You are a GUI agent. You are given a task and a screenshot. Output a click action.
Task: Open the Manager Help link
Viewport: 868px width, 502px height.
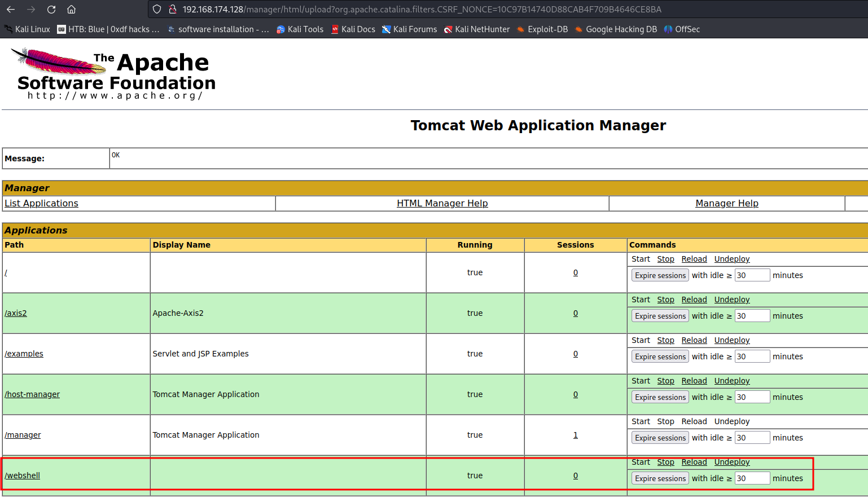click(x=727, y=204)
